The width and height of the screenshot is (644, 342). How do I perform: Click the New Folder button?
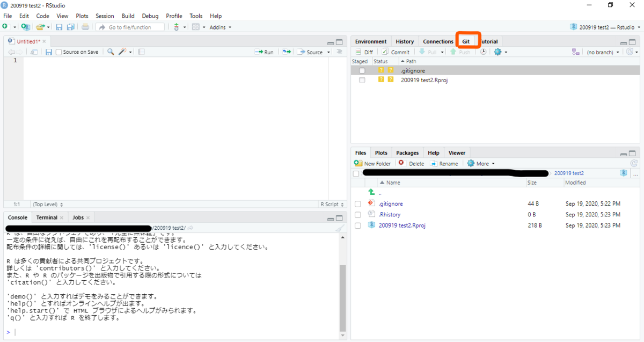[x=372, y=163]
